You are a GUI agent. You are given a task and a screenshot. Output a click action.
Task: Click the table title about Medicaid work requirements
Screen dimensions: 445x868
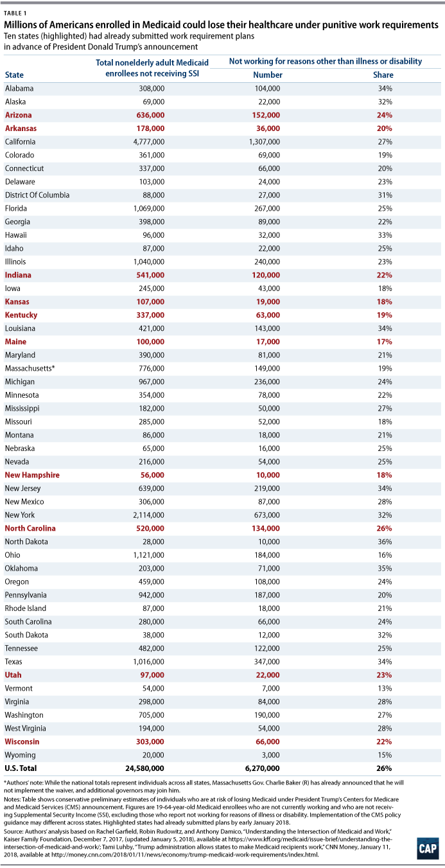click(222, 24)
